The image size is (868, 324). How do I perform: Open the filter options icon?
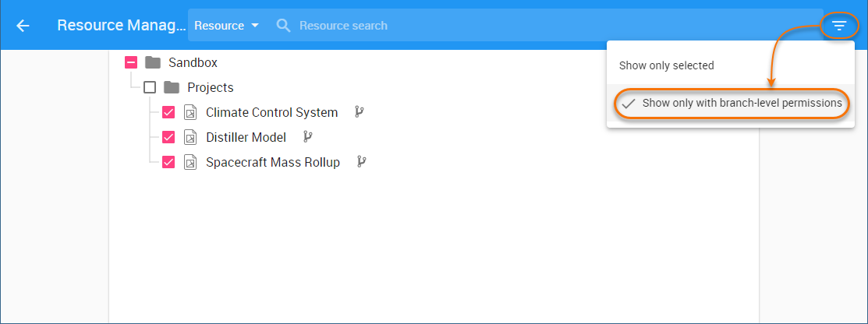point(838,26)
